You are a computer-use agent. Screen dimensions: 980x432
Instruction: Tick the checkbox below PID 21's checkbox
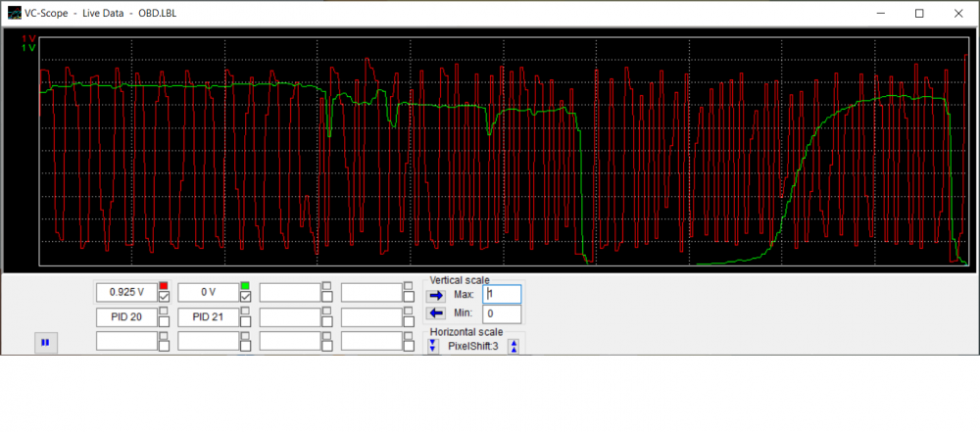click(x=246, y=345)
